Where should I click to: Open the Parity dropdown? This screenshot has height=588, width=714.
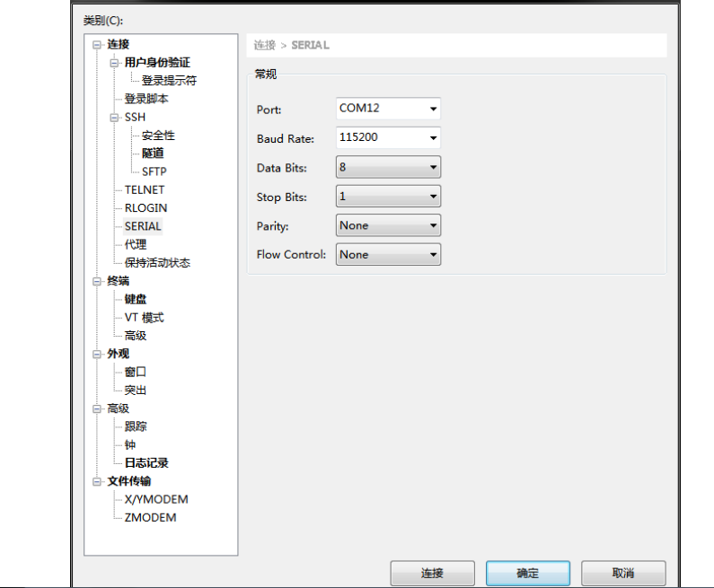388,225
